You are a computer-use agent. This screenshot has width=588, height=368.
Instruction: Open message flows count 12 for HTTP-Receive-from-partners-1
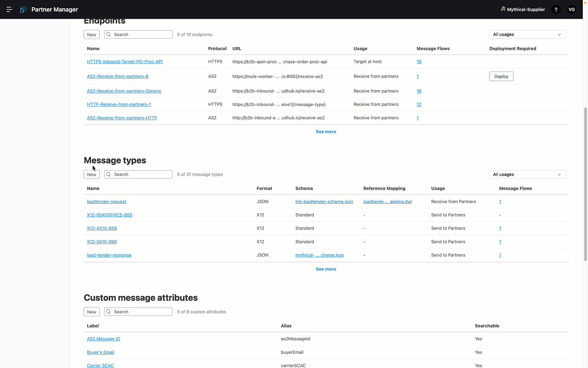pos(419,104)
